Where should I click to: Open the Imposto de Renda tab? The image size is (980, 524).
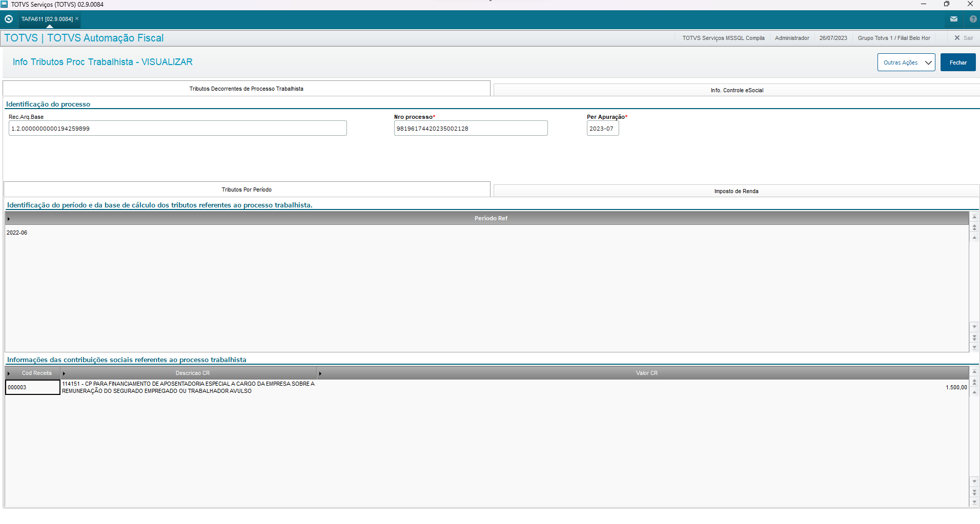[737, 191]
